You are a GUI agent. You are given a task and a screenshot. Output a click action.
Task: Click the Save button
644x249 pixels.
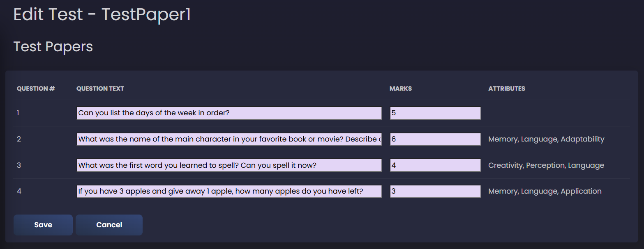click(43, 225)
